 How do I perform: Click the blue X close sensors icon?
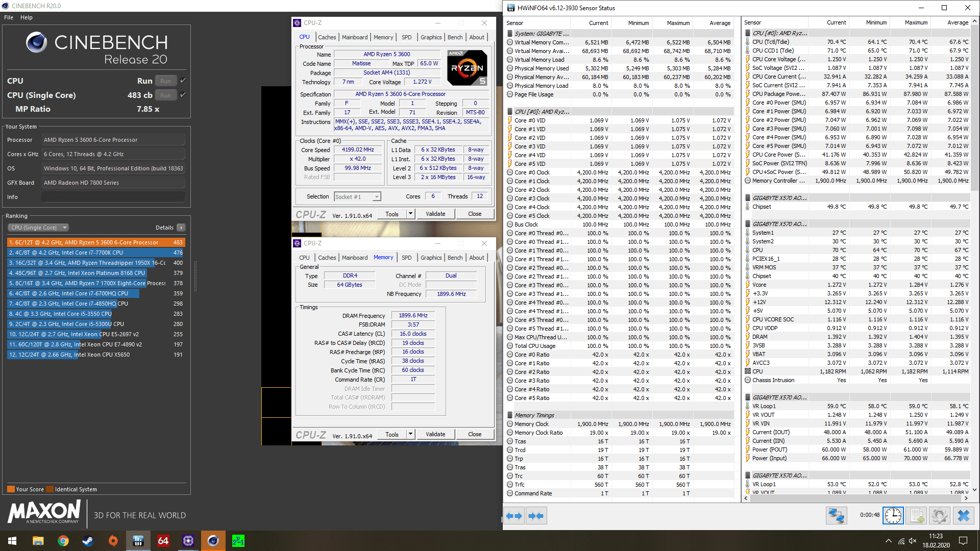(964, 516)
